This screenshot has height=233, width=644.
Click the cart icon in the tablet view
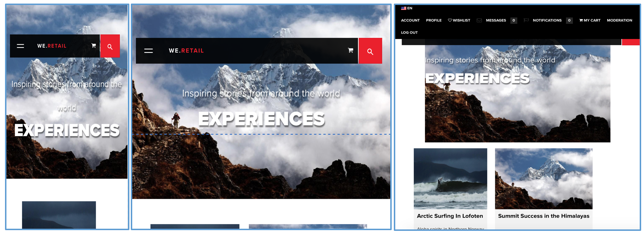pyautogui.click(x=351, y=50)
